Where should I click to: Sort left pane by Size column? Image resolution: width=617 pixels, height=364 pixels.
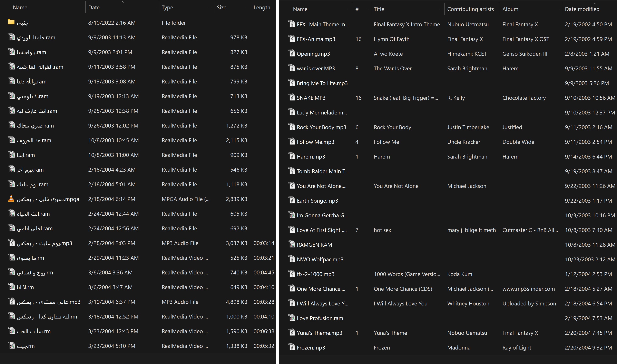click(x=221, y=8)
